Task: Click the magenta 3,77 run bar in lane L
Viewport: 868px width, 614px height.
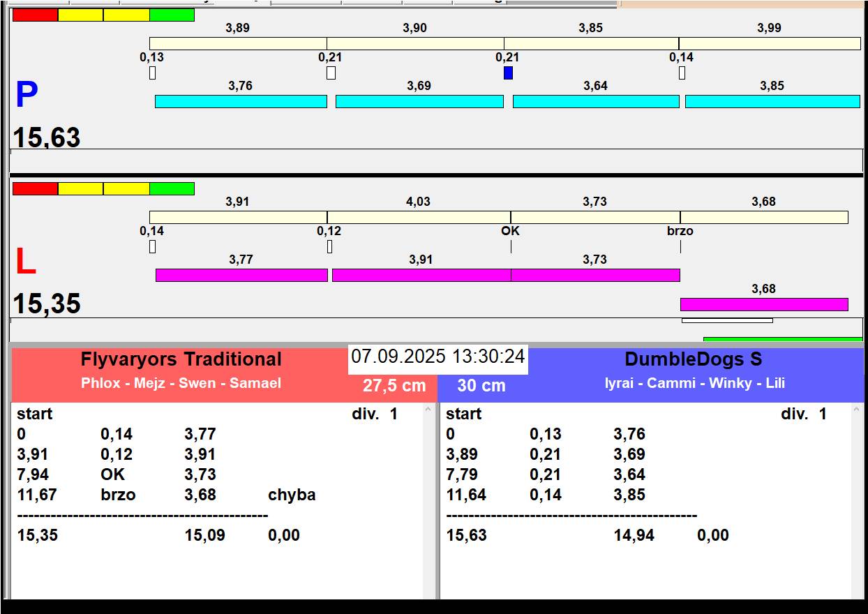Action: (241, 275)
